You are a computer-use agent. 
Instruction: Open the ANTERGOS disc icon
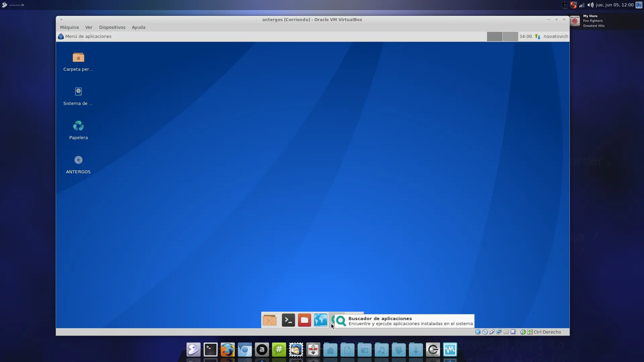[x=78, y=165]
